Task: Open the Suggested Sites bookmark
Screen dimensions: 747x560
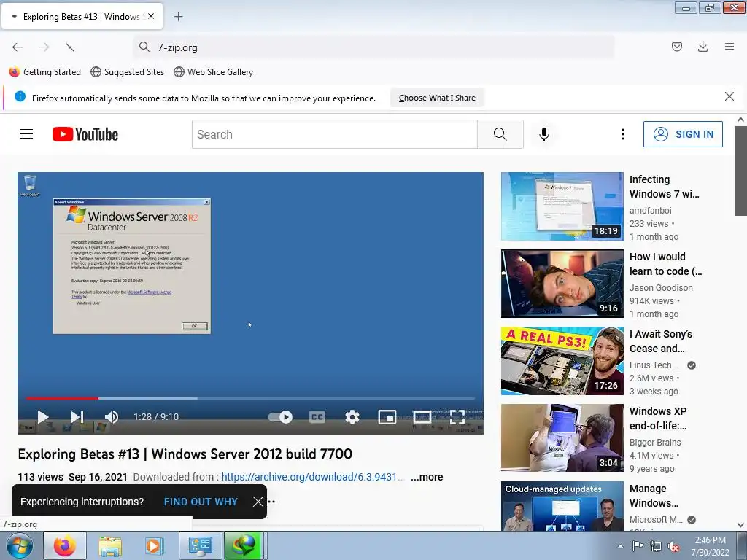Action: click(x=127, y=72)
